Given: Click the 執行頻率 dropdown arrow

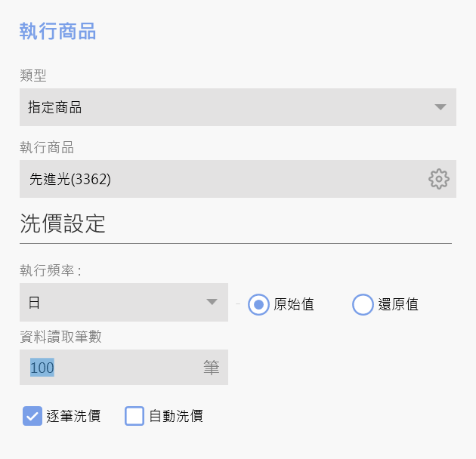Looking at the screenshot, I should point(212,303).
